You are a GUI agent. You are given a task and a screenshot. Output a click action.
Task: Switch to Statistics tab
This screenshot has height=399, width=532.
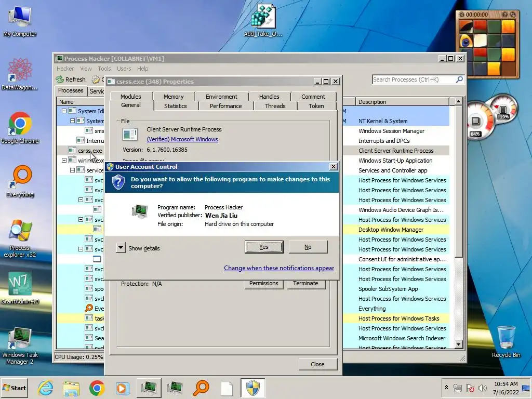(x=176, y=106)
